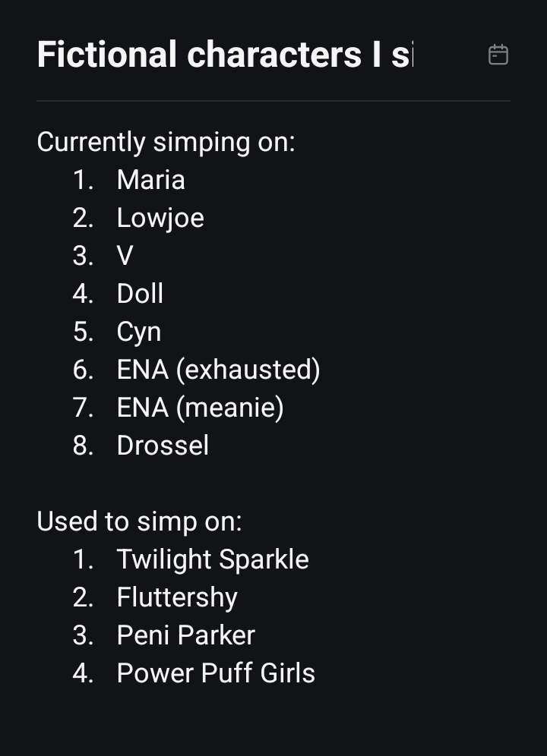Click the number 1 before 'Maria'
This screenshot has width=547, height=756.
(83, 181)
